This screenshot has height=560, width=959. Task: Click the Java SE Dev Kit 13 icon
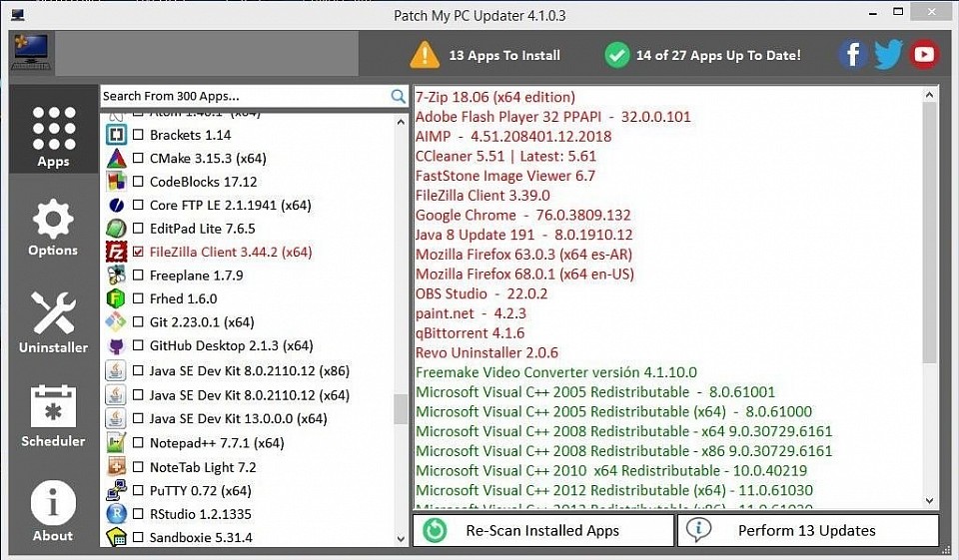coord(116,419)
